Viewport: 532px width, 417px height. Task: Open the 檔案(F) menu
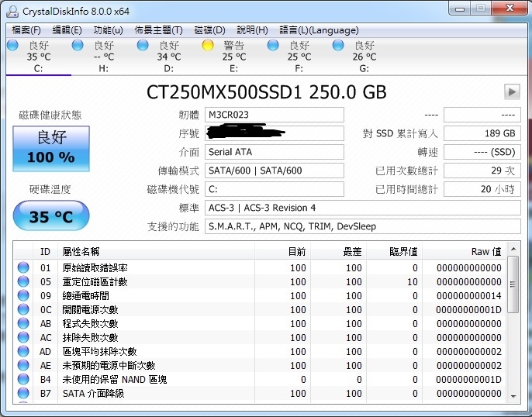coord(26,30)
